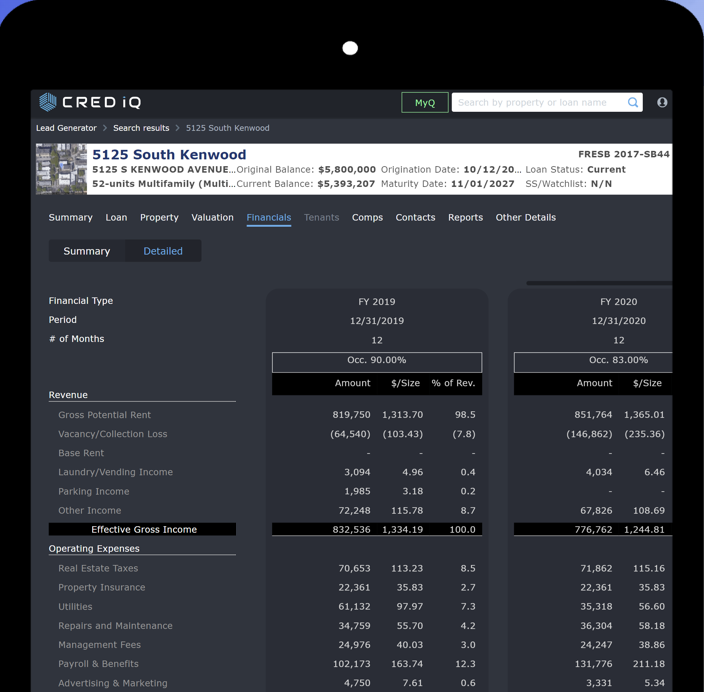Click the search magnifier icon

(632, 102)
